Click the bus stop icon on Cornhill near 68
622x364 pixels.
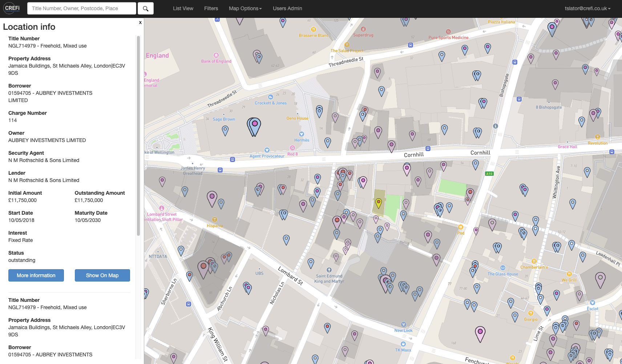click(428, 149)
